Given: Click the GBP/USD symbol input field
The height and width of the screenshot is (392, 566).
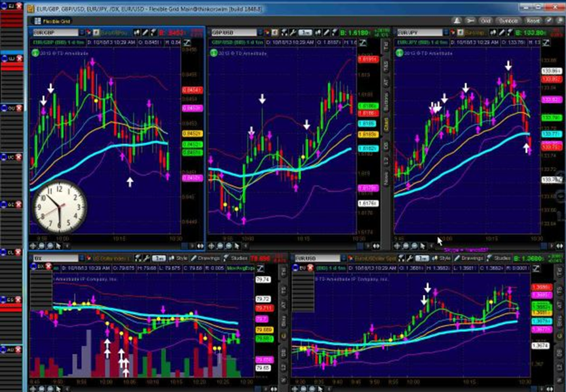Looking at the screenshot, I should 234,33.
